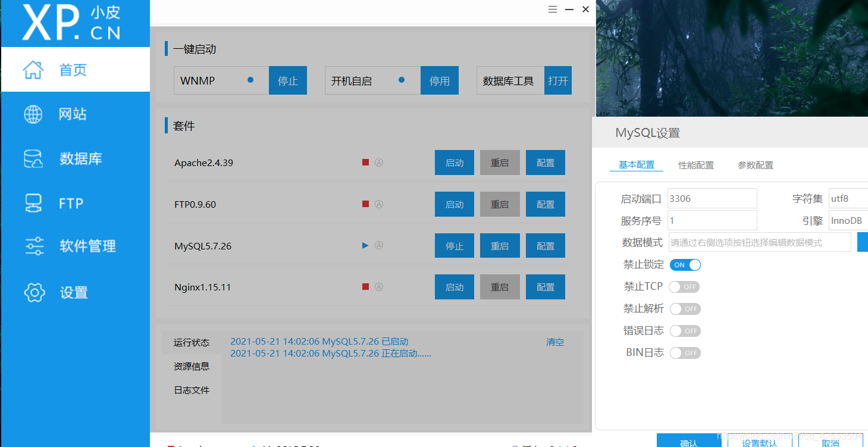The width and height of the screenshot is (868, 447).
Task: Click the circled A icon for Apache2.4.39
Action: (378, 162)
